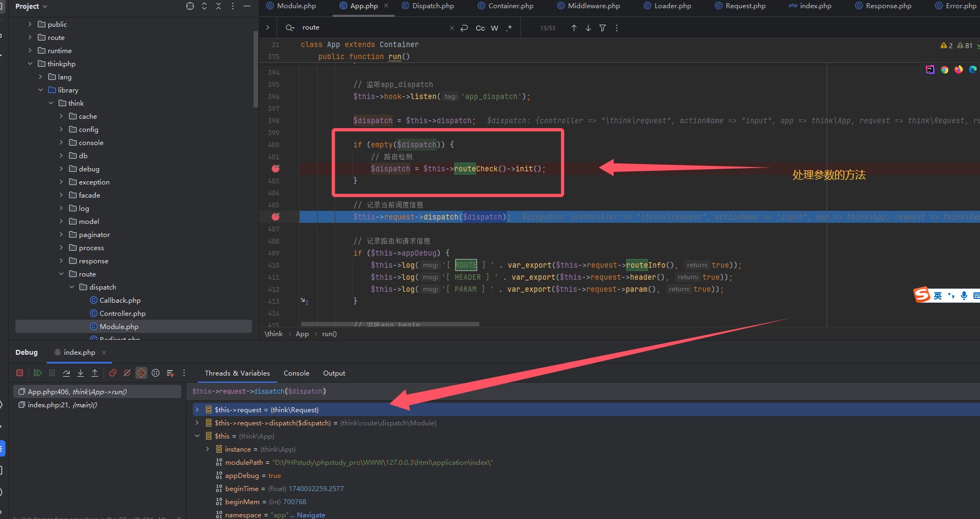
Task: Toggle Match Case Cc option
Action: 480,28
